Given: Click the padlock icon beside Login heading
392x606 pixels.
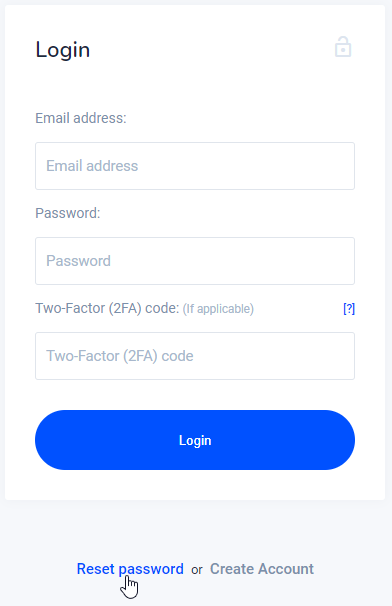Looking at the screenshot, I should point(343,47).
